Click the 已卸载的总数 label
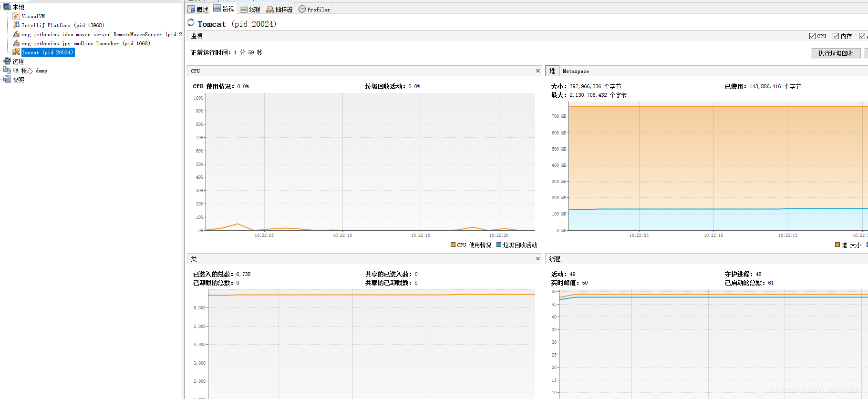This screenshot has width=868, height=399. click(213, 283)
